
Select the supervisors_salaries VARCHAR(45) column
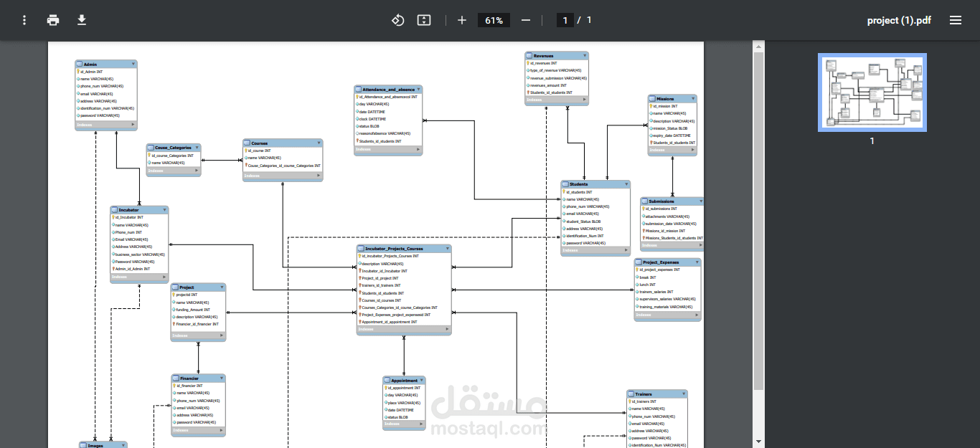[x=667, y=299]
